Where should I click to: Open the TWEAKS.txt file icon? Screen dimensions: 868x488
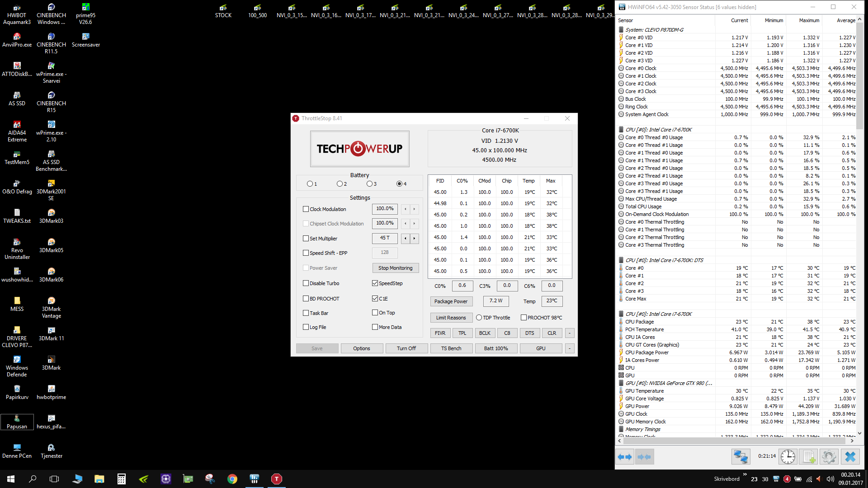[17, 216]
